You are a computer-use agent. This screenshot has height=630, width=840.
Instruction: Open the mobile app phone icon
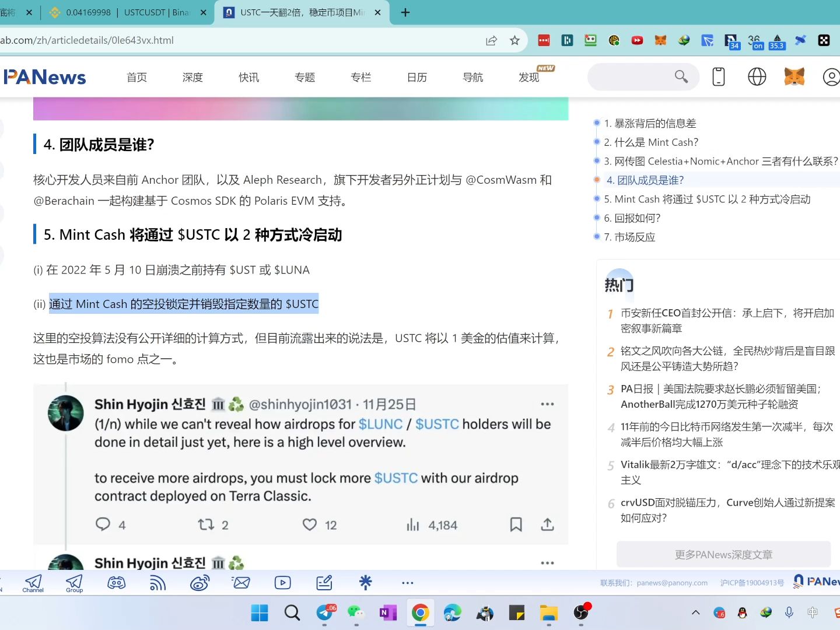pyautogui.click(x=719, y=77)
